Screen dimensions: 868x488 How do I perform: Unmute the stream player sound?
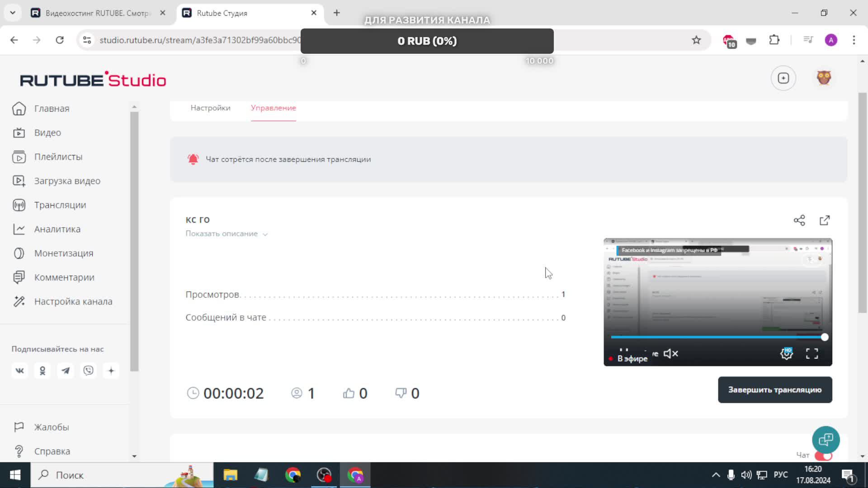670,354
